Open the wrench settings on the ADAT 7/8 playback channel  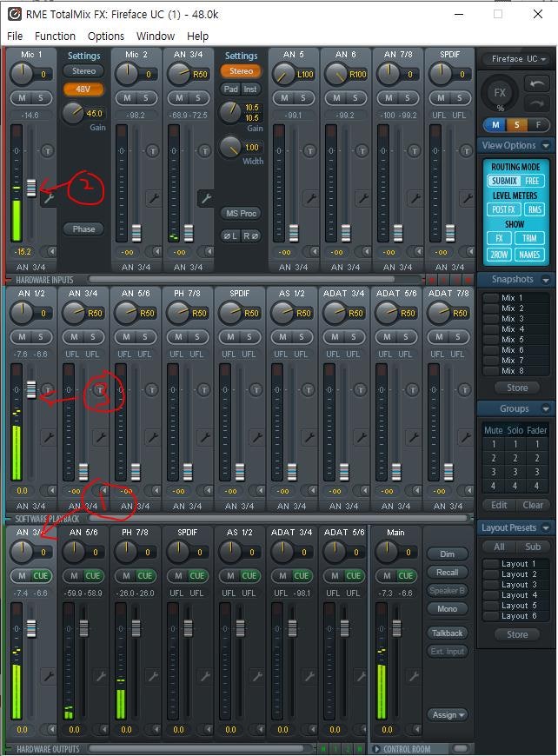tap(465, 437)
